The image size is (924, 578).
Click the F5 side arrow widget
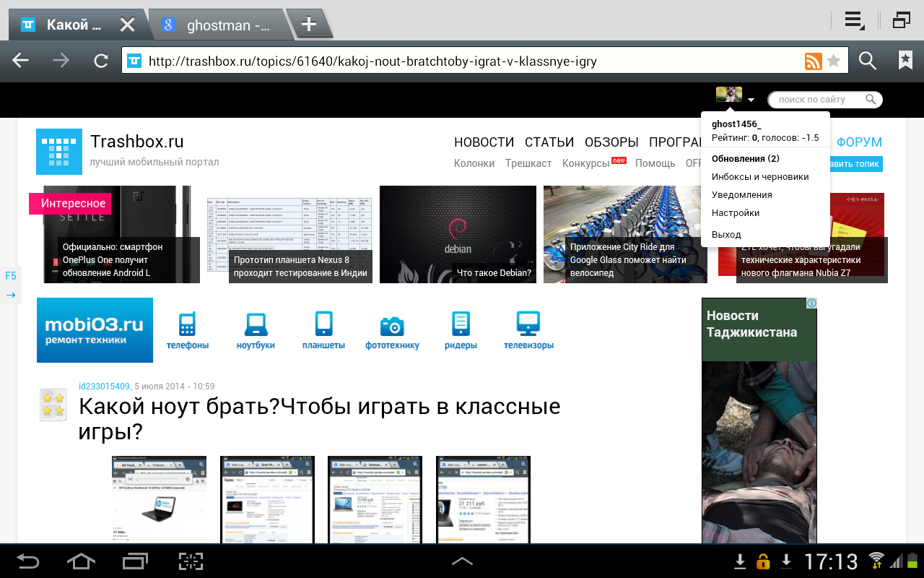(x=11, y=285)
